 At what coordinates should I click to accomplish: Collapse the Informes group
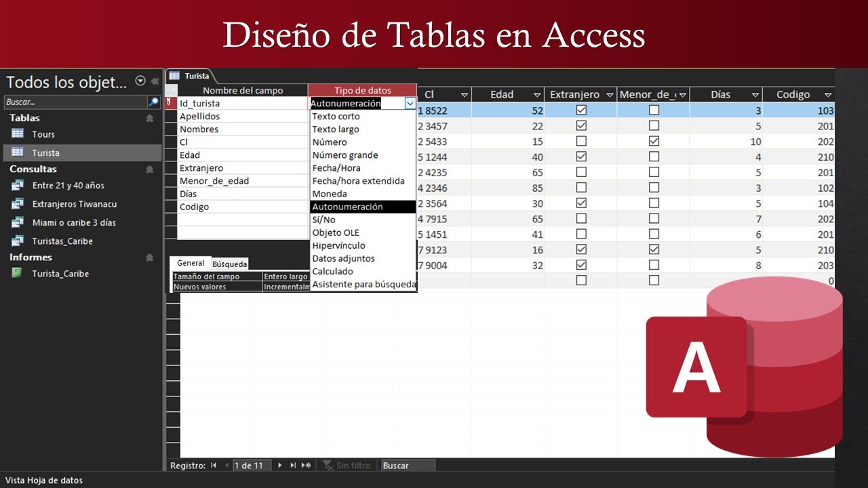[149, 258]
